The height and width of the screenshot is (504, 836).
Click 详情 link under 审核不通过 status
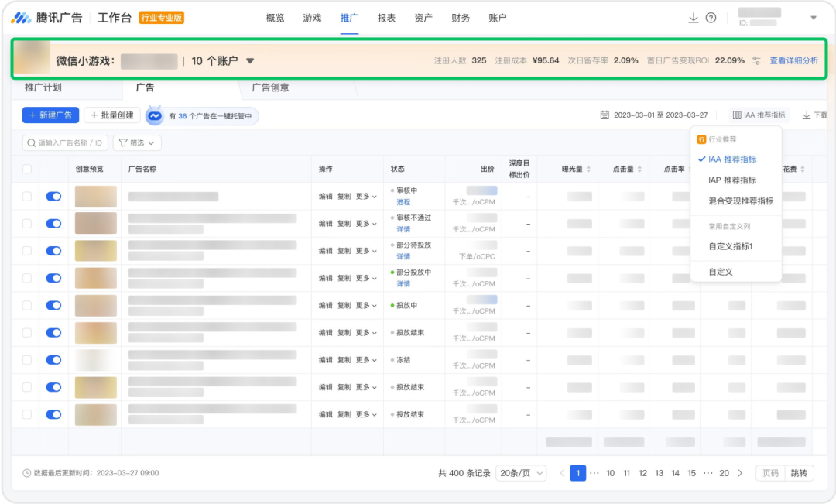(403, 229)
